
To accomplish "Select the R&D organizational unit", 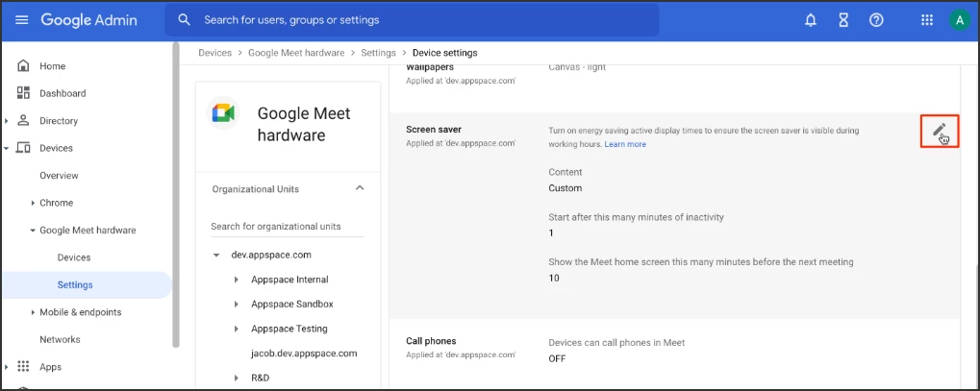I will (x=261, y=378).
